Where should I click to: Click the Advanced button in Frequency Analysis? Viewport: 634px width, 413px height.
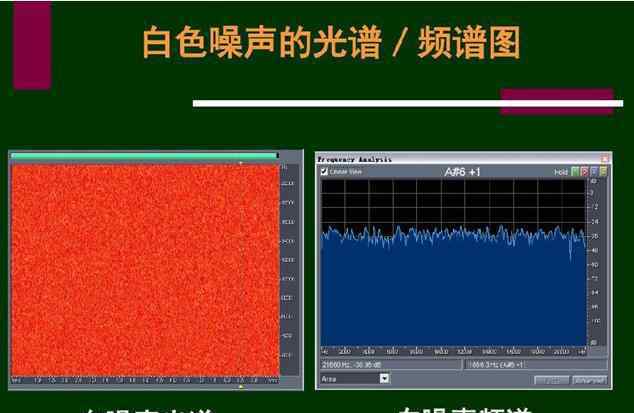click(590, 380)
